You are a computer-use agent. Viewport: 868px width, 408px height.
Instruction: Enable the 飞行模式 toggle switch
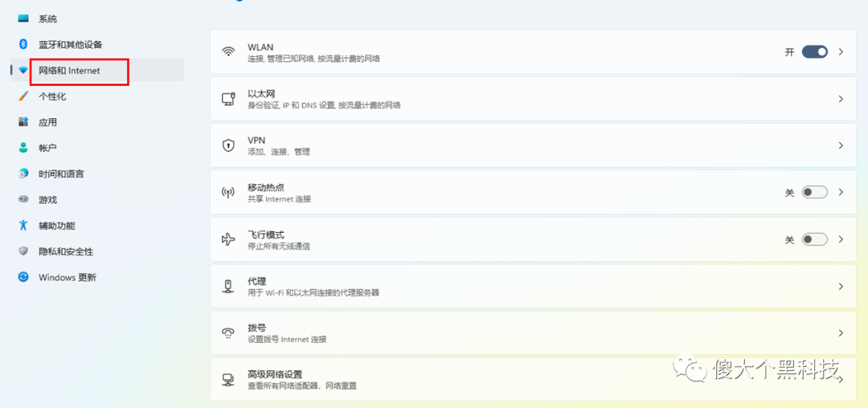click(815, 239)
